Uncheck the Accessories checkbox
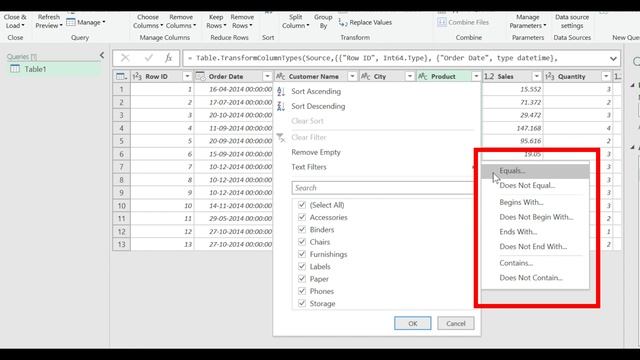The height and width of the screenshot is (360, 640). coord(302,217)
